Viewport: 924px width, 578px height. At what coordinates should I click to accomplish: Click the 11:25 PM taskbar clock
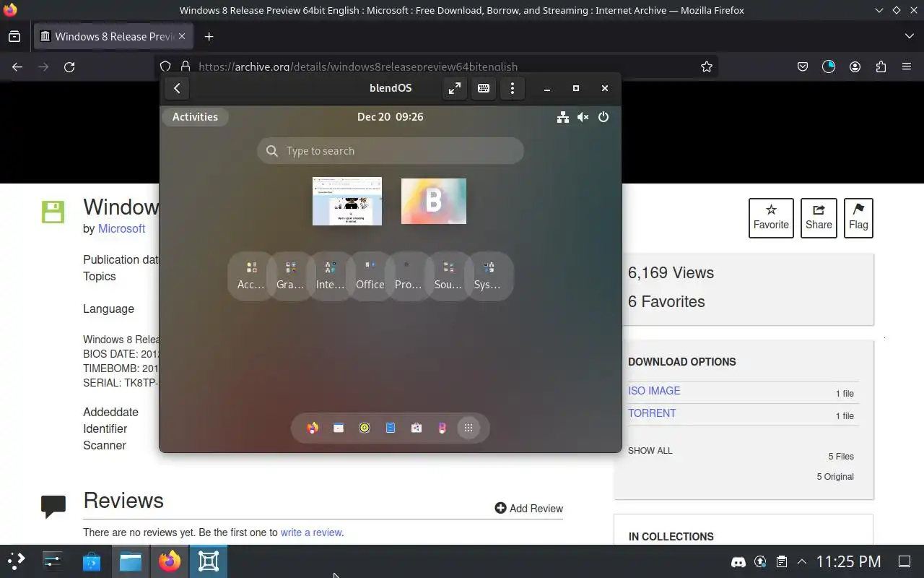848,561
